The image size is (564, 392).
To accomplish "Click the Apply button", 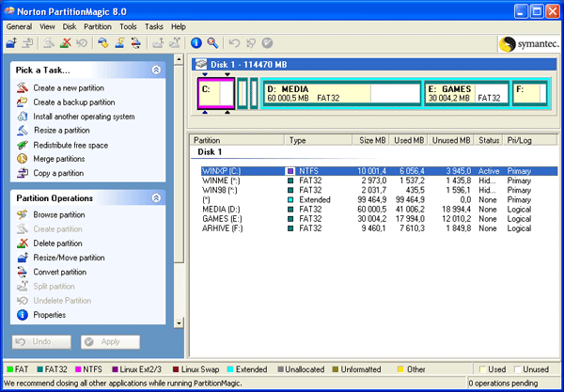I will pos(110,341).
